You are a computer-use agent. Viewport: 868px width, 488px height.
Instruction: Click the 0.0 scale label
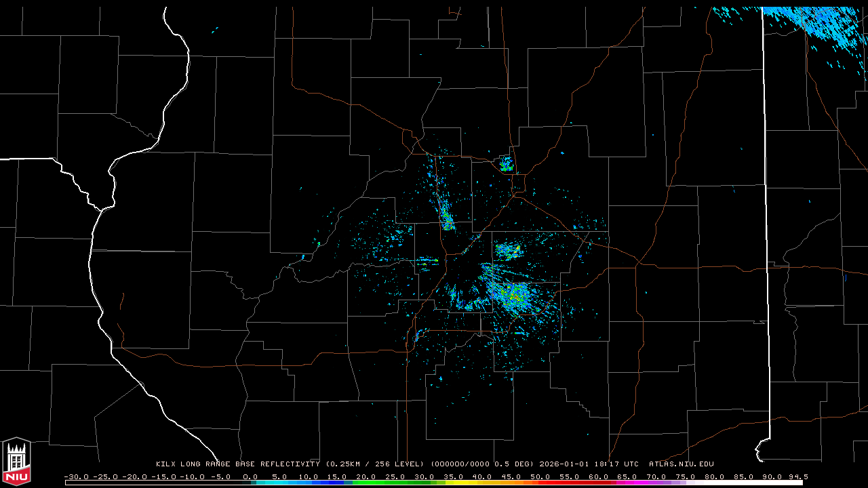(x=250, y=476)
